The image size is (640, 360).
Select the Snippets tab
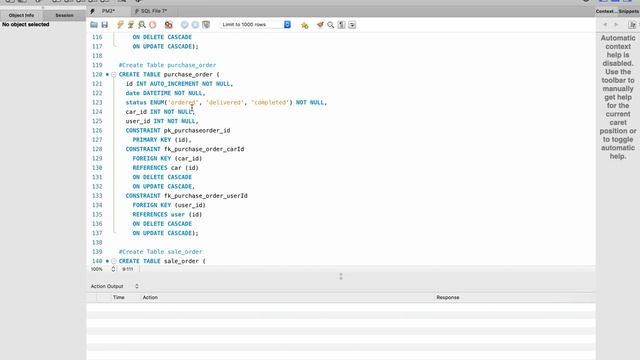tap(628, 11)
